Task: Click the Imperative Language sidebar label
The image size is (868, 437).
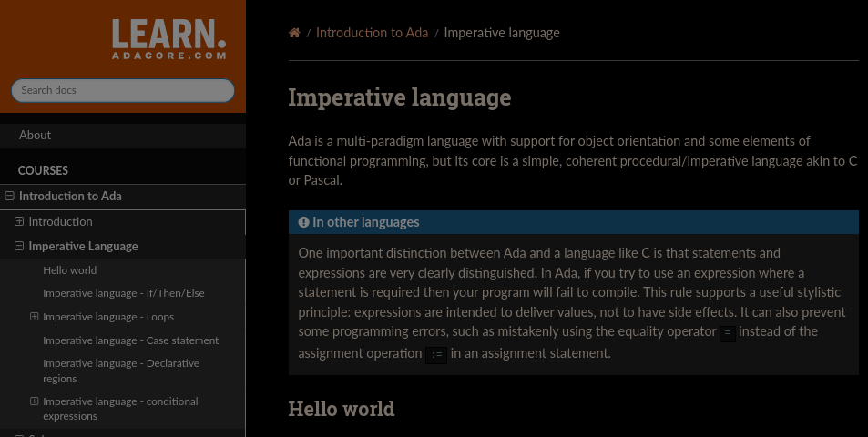Action: (83, 246)
